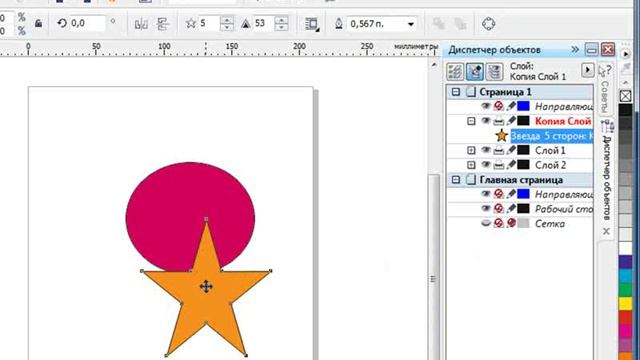The height and width of the screenshot is (360, 640).
Task: Click the star sharpness value field
Action: point(263,23)
